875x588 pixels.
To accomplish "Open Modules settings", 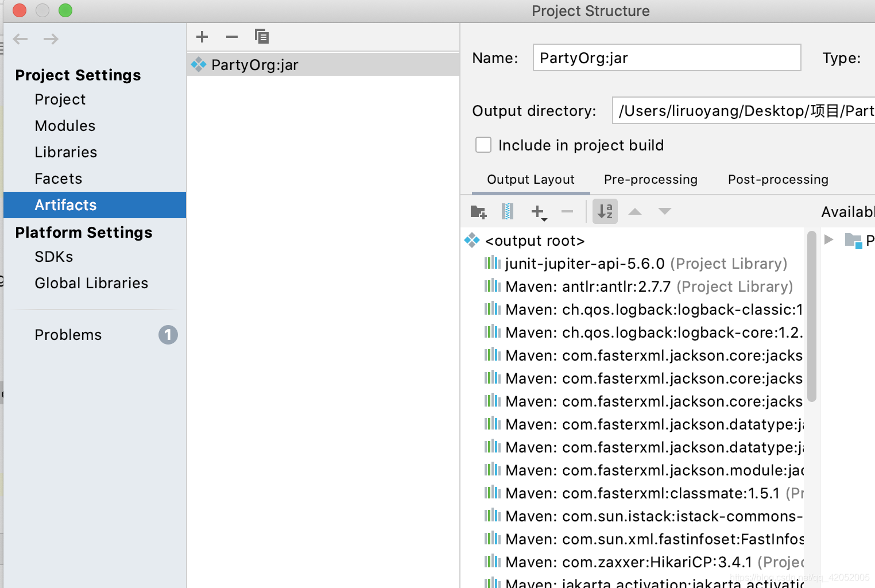I will click(x=95, y=126).
